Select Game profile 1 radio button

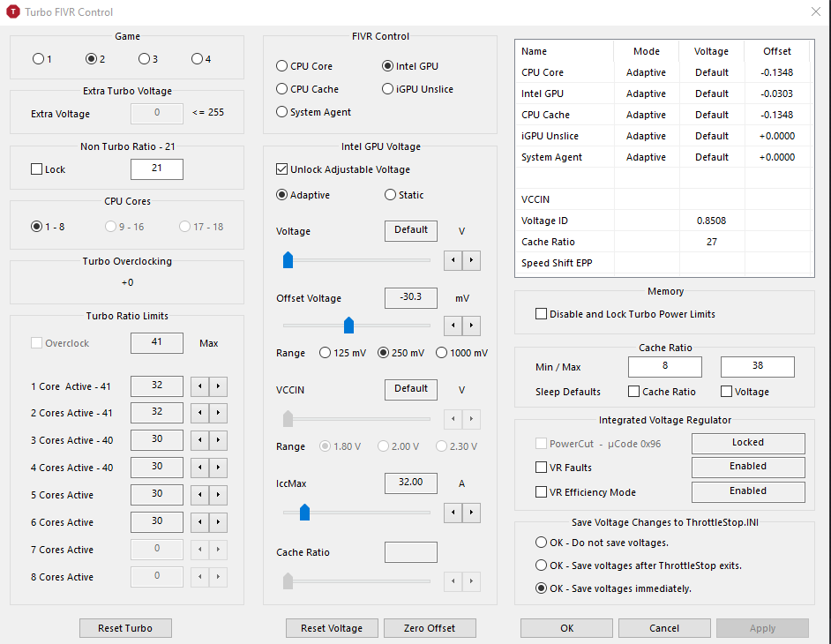(x=38, y=59)
